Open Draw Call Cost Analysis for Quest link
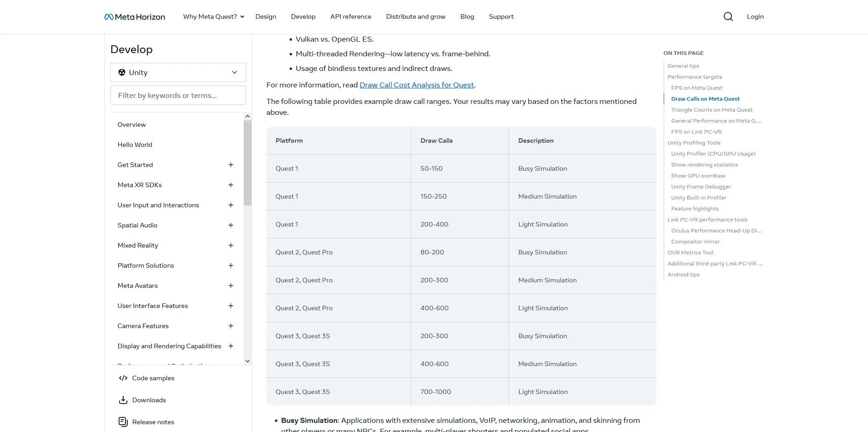 [417, 85]
